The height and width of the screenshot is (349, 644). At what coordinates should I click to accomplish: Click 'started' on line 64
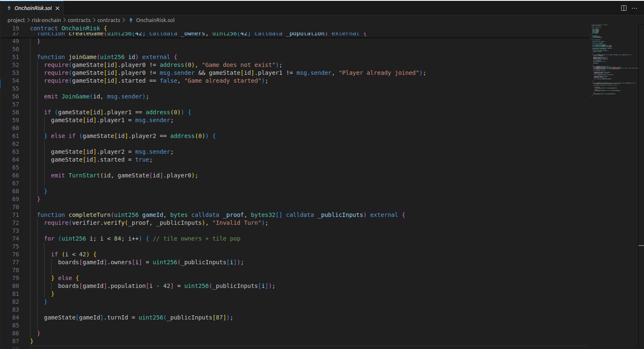pyautogui.click(x=112, y=160)
